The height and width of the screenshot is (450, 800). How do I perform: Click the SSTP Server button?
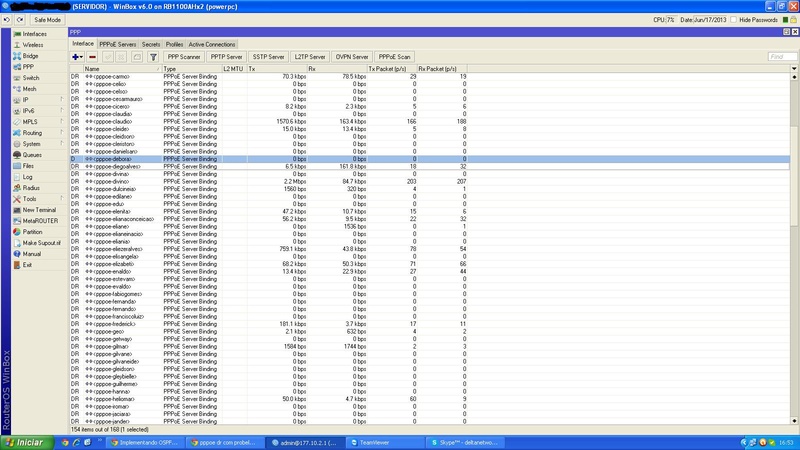[x=268, y=57]
